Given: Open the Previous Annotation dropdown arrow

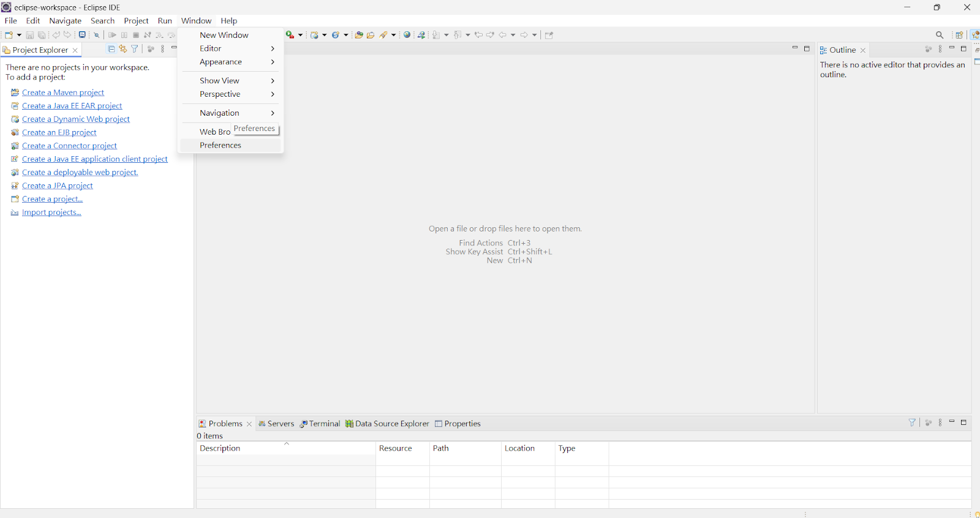Looking at the screenshot, I should click(x=468, y=35).
